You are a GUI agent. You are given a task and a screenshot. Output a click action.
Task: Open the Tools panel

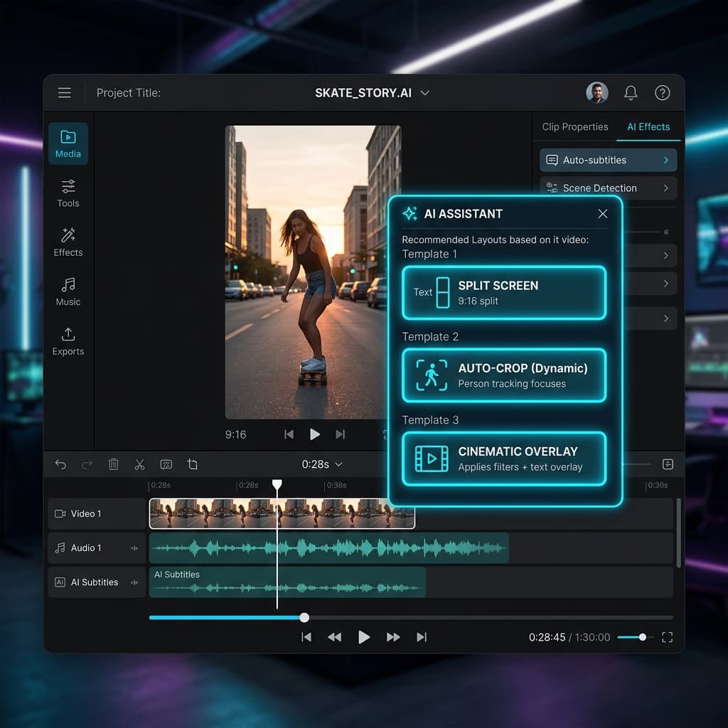(68, 193)
